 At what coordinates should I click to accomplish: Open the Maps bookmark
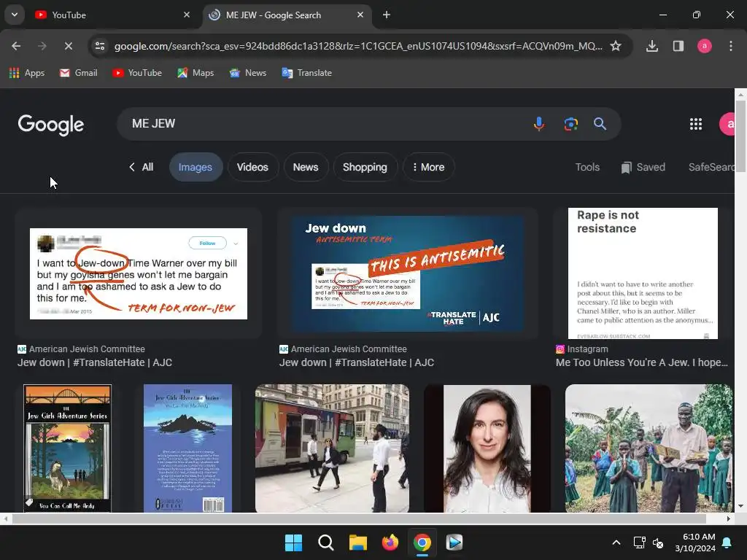point(196,73)
